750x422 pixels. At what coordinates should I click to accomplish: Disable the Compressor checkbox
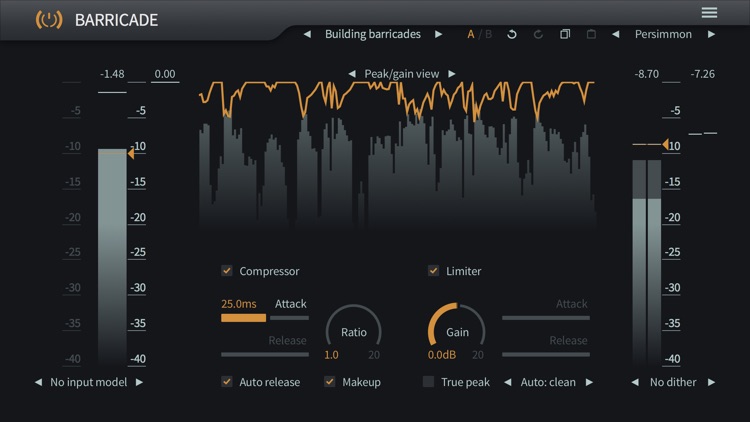tap(227, 271)
